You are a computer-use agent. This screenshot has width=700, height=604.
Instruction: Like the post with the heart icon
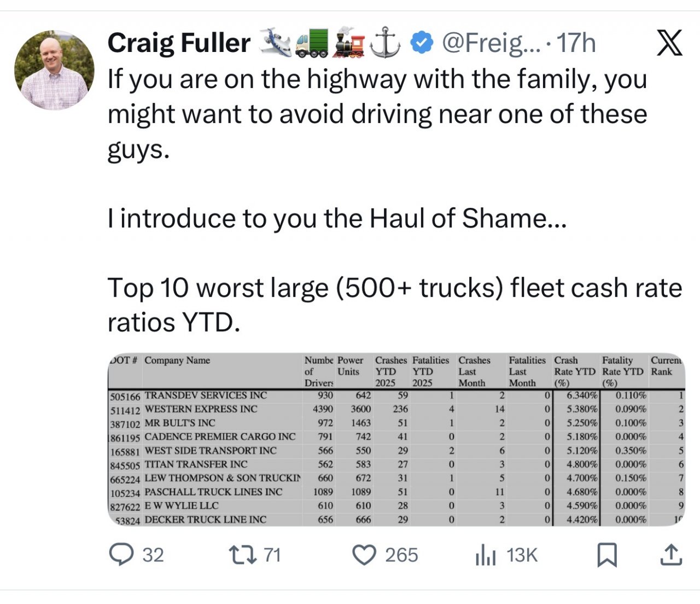tap(364, 555)
